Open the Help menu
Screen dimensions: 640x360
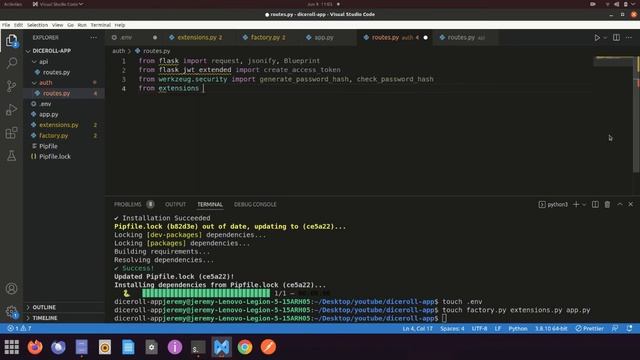pos(120,25)
